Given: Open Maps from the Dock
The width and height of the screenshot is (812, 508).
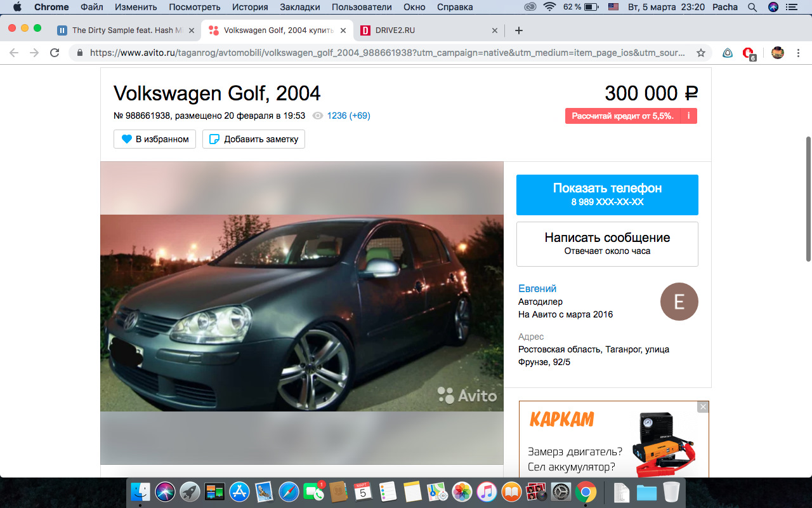Looking at the screenshot, I should (x=437, y=491).
